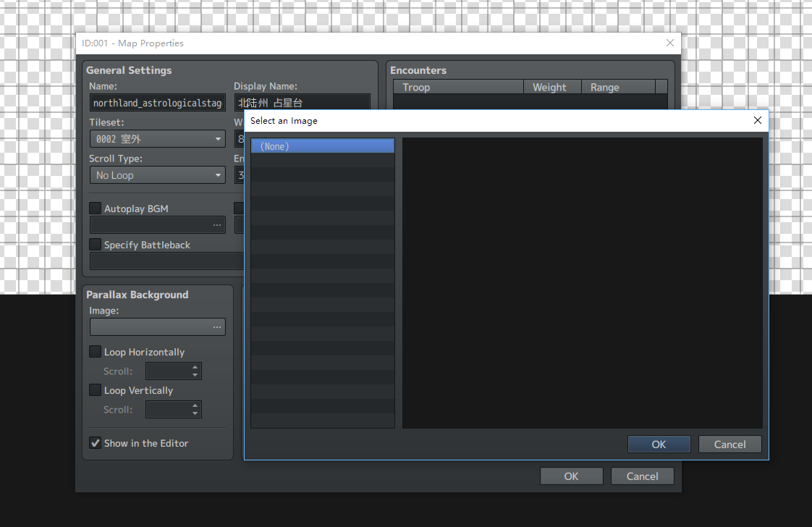
Task: Open the Scroll Type dropdown
Action: point(158,175)
